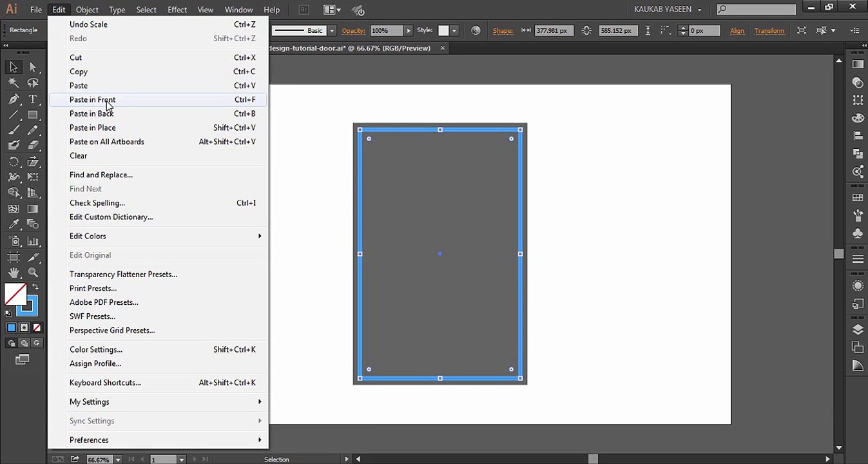
Task: Switch to Draw Normal mode
Action: (12, 343)
